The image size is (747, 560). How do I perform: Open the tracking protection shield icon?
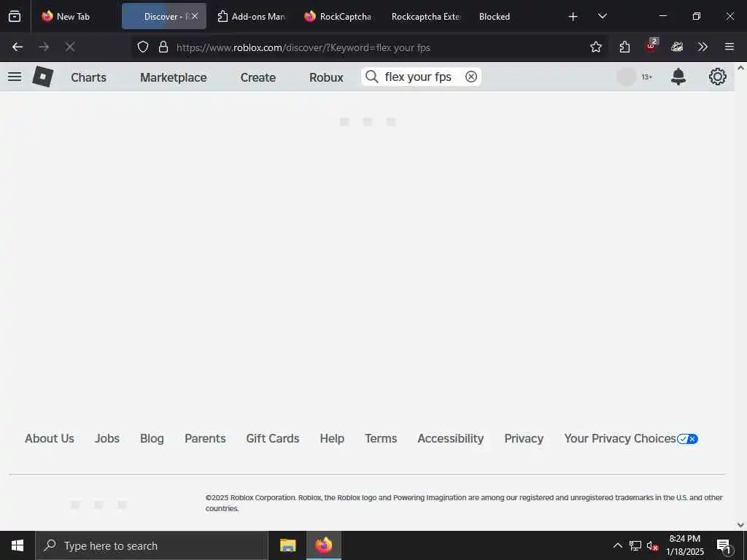pos(143,47)
